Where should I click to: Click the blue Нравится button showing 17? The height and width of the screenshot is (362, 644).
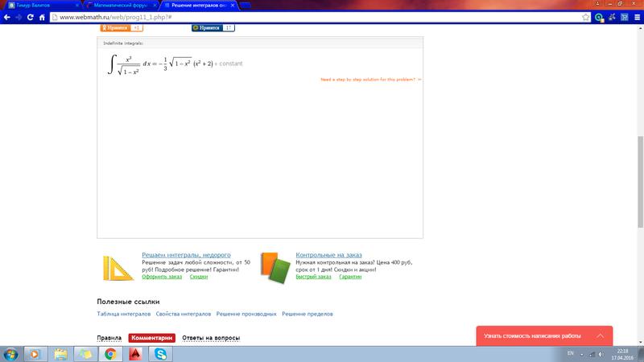pyautogui.click(x=213, y=28)
